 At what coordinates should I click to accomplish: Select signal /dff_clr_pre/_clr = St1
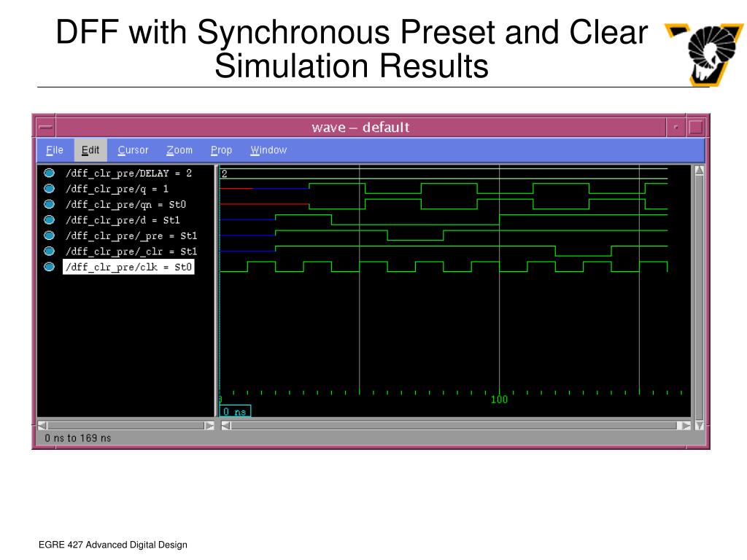131,251
